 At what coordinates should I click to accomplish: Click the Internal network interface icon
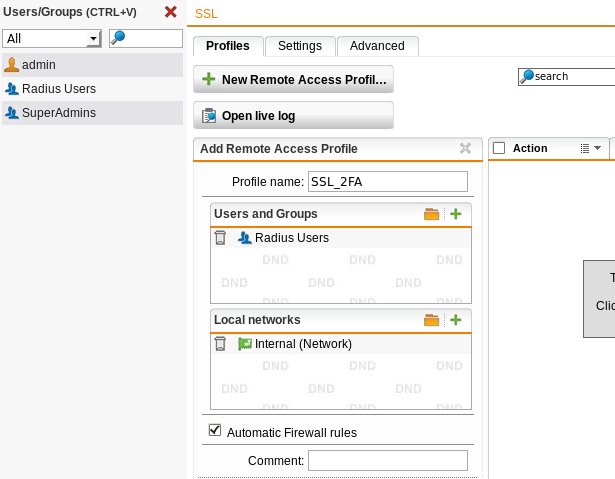click(245, 344)
